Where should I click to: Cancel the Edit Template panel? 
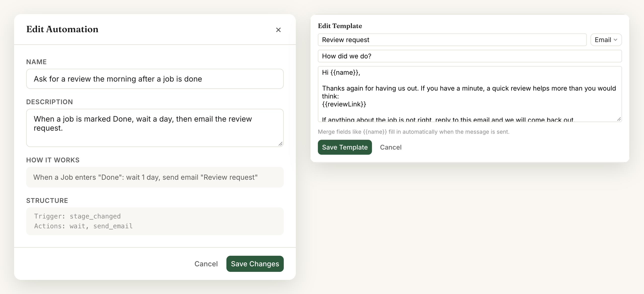coord(391,147)
